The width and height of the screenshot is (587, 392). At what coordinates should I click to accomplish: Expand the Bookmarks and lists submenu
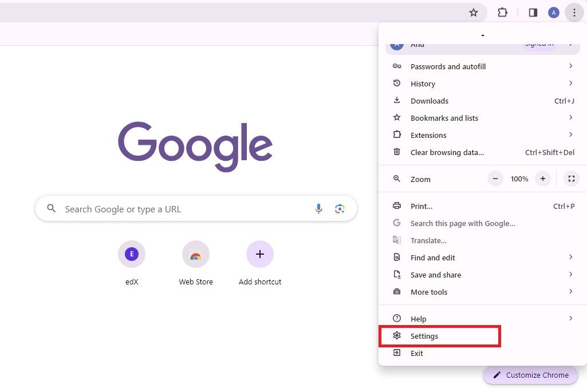444,118
